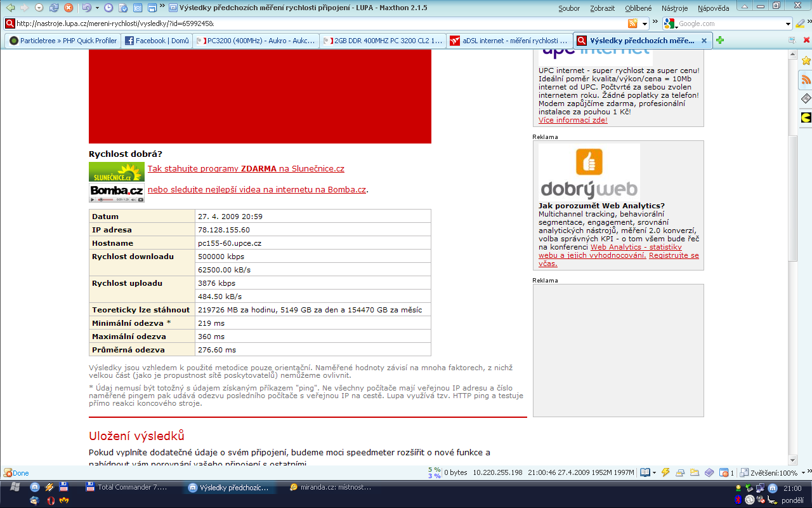Select the download speed 500000 kbps
This screenshot has width=812, height=508.
point(221,257)
